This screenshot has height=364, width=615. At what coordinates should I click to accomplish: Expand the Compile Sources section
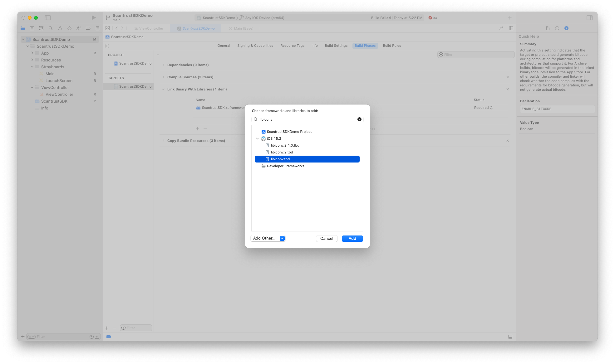(163, 77)
